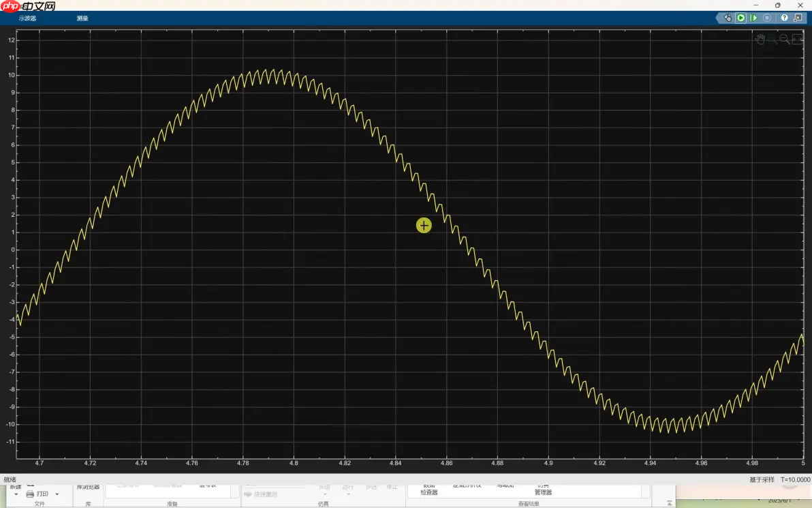This screenshot has width=812, height=508.
Task: Collapse the ribbon with bottom-right chevron
Action: pyautogui.click(x=669, y=503)
